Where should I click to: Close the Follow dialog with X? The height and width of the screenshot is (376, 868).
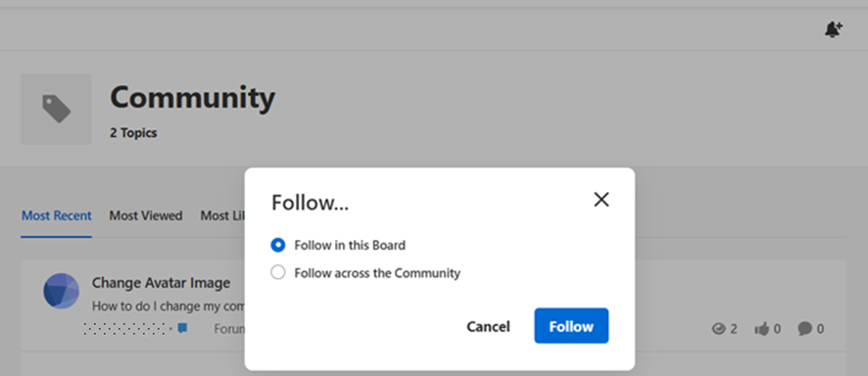coord(602,200)
